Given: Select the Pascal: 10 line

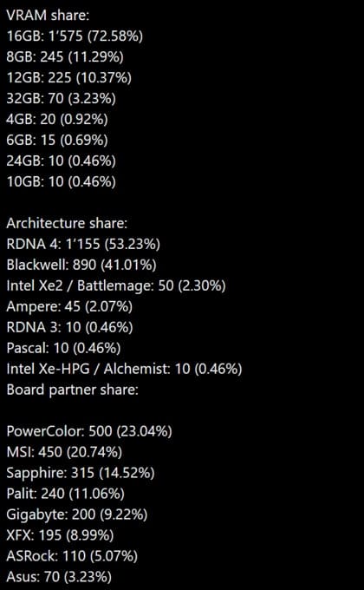Looking at the screenshot, I should [x=63, y=348].
